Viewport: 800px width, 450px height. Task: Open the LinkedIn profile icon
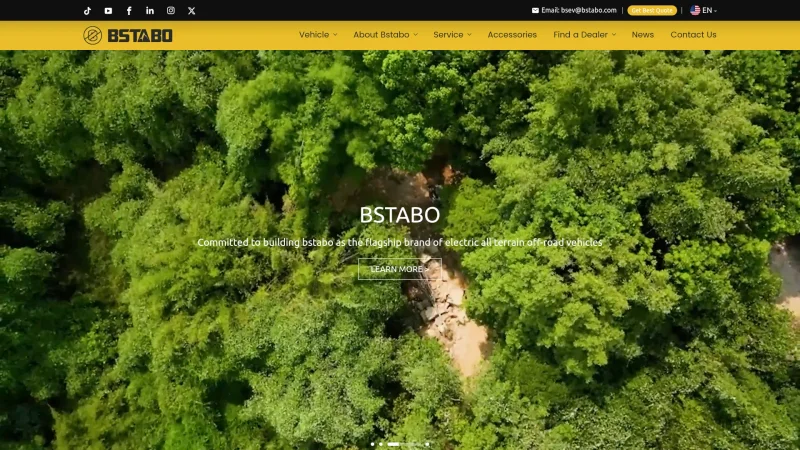[150, 10]
